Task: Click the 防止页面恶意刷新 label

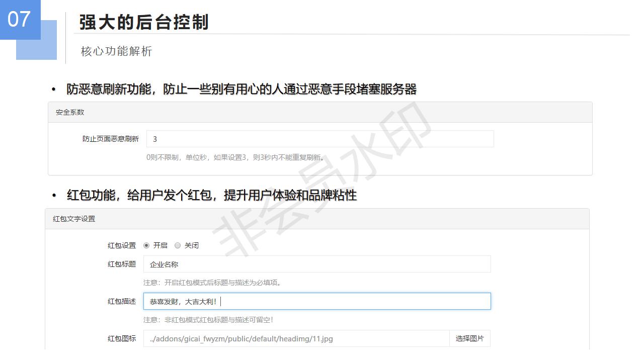Action: click(111, 139)
